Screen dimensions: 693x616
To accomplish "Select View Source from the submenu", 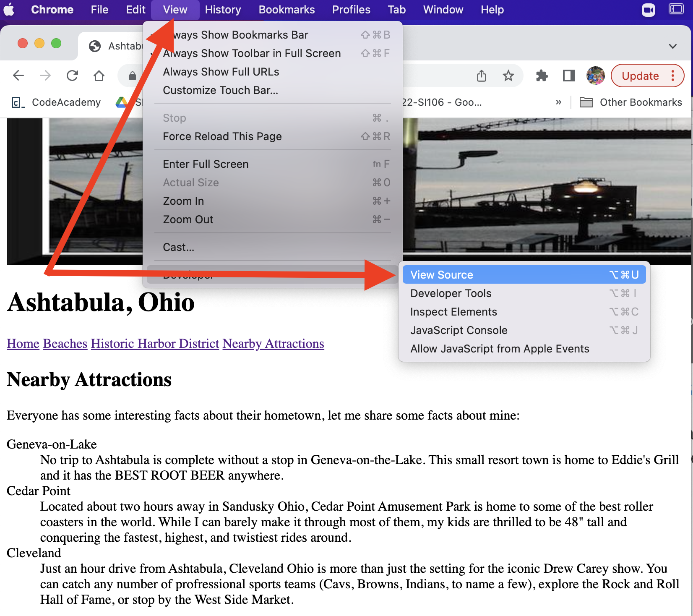I will click(x=442, y=275).
